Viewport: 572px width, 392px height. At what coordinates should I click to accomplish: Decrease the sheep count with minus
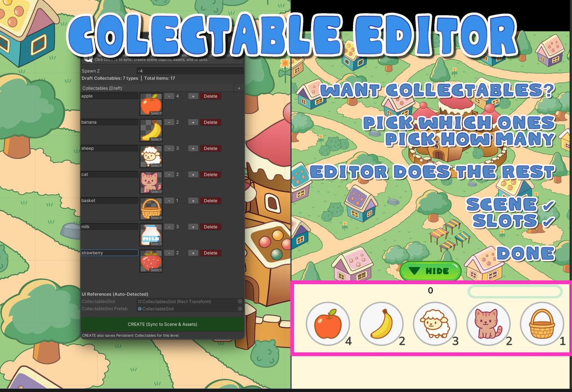coord(169,148)
